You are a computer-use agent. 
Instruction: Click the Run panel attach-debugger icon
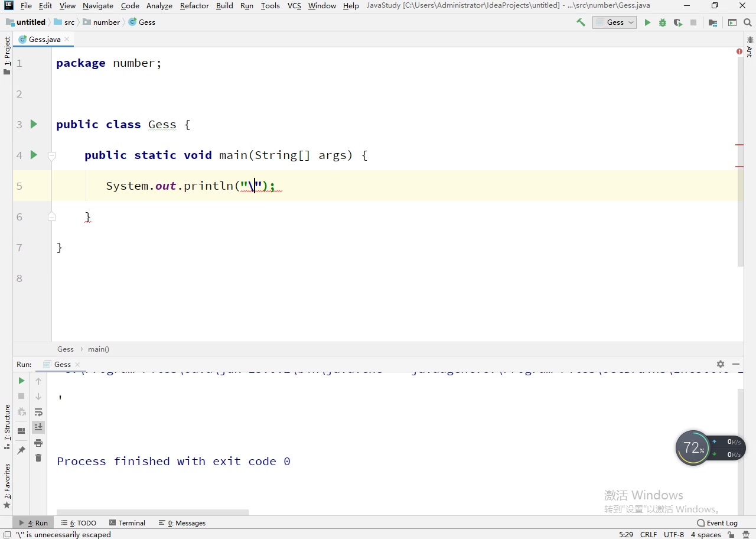point(21,411)
